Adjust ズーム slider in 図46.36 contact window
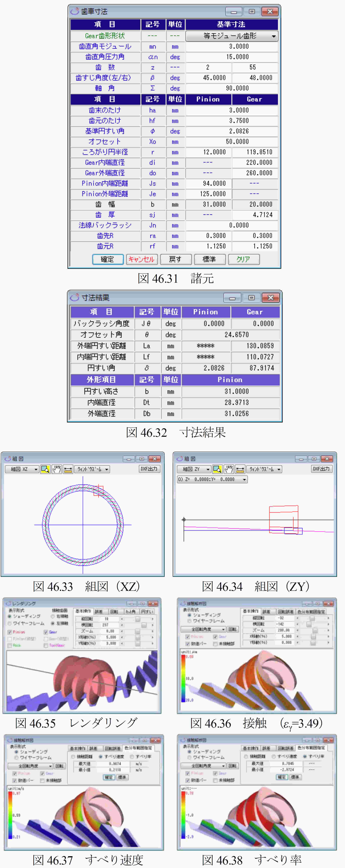The width and height of the screenshot is (345, 868). click(313, 630)
